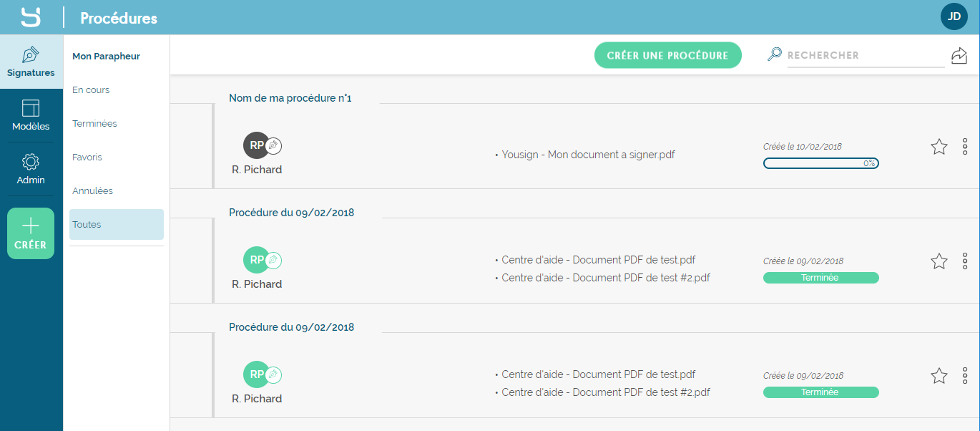Click green RP avatar in first 09/02/2018 procedure
This screenshot has width=980, height=431.
click(x=255, y=260)
